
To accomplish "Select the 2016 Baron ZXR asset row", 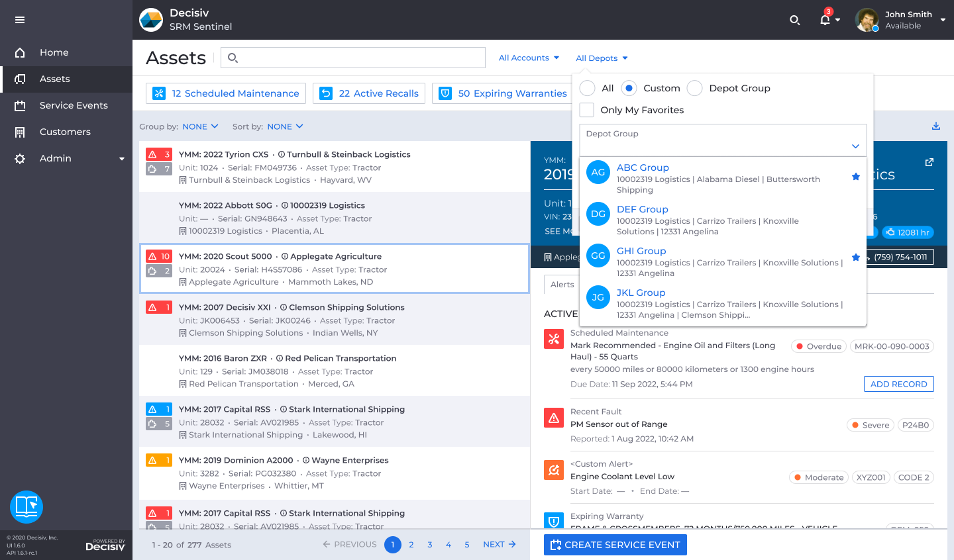I will tap(335, 371).
